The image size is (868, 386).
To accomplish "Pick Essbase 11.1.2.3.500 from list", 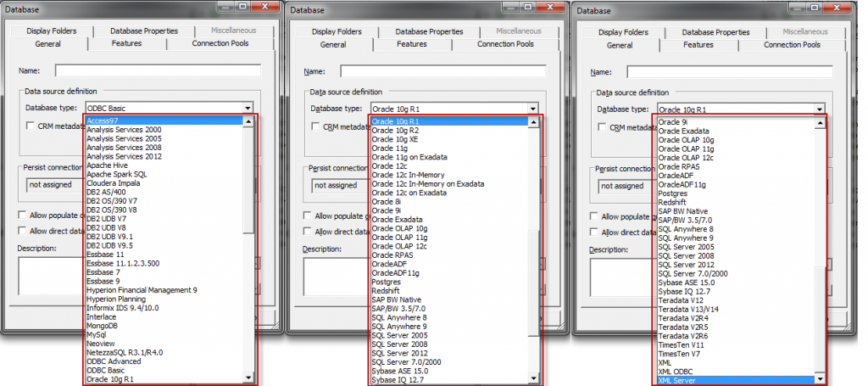I will pyautogui.click(x=164, y=264).
